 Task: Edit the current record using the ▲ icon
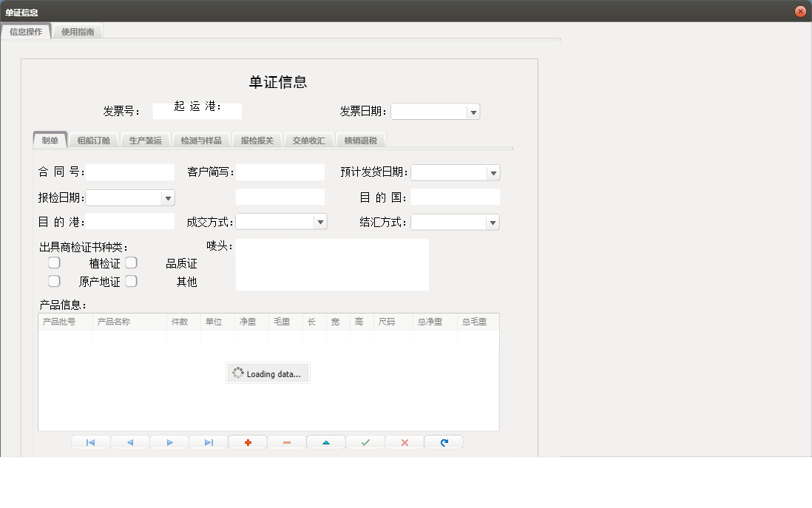325,441
